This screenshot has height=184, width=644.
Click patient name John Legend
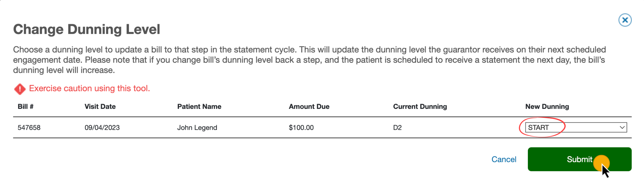[197, 127]
